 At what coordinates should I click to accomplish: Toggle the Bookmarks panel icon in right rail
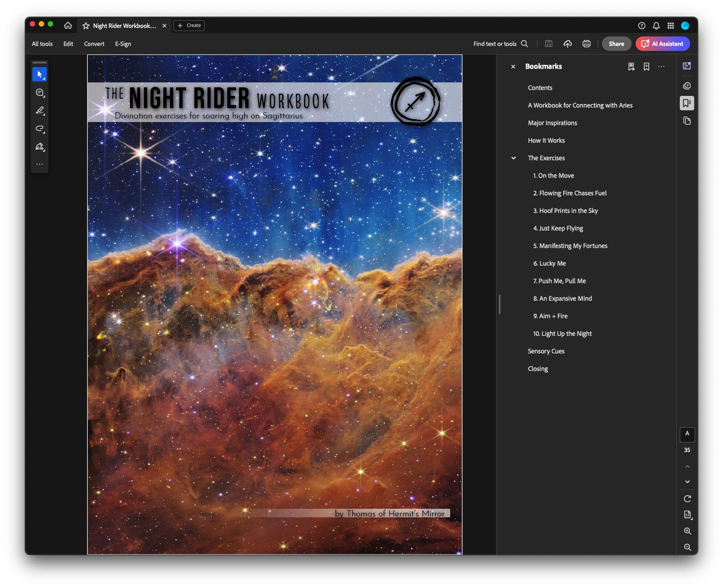[687, 103]
